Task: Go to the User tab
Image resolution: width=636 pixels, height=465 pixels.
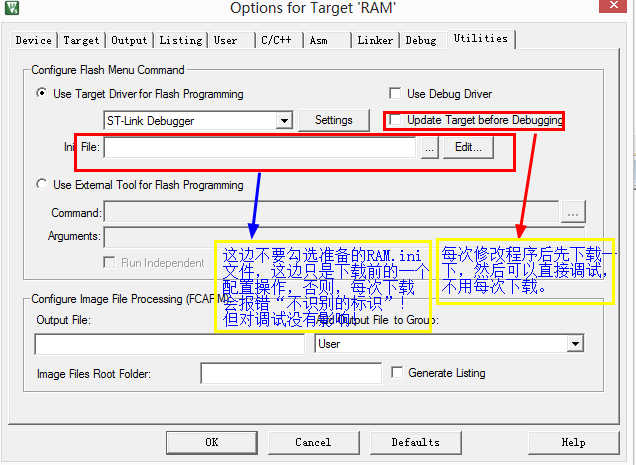Action: pyautogui.click(x=232, y=40)
